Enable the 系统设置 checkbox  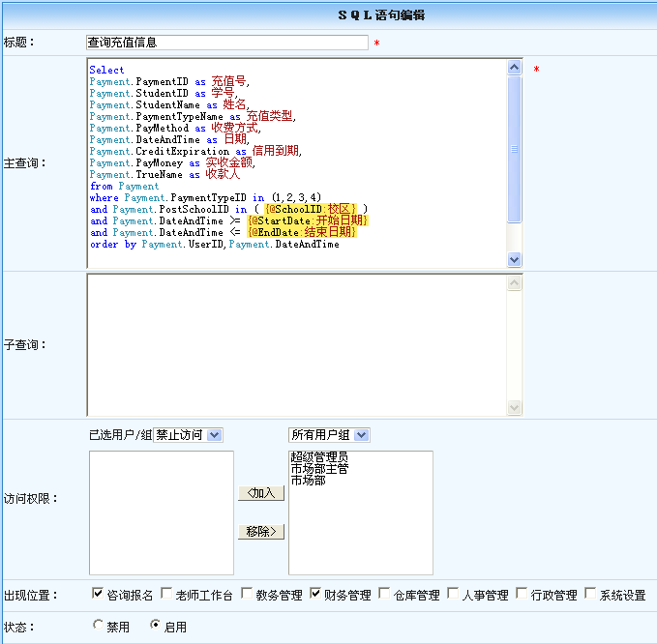(590, 594)
